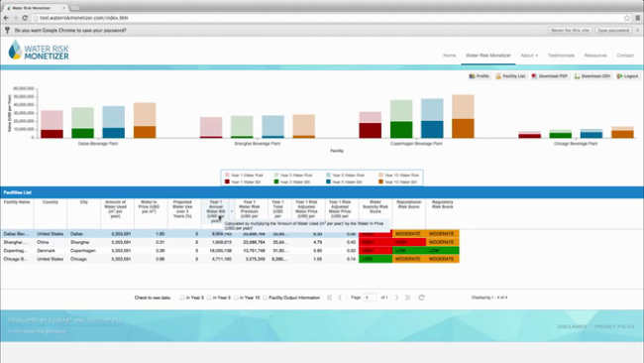The width and height of the screenshot is (644, 363).
Task: Open a new browser tab
Action: [x=75, y=8]
